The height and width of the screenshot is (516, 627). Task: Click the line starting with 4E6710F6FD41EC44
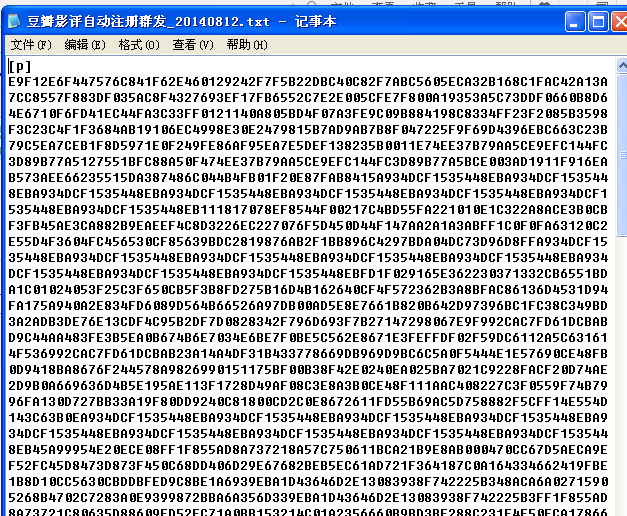point(308,114)
